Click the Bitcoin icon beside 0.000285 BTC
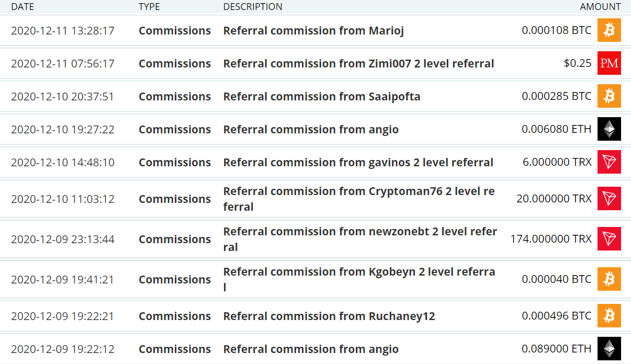The image size is (631, 364). 609,96
